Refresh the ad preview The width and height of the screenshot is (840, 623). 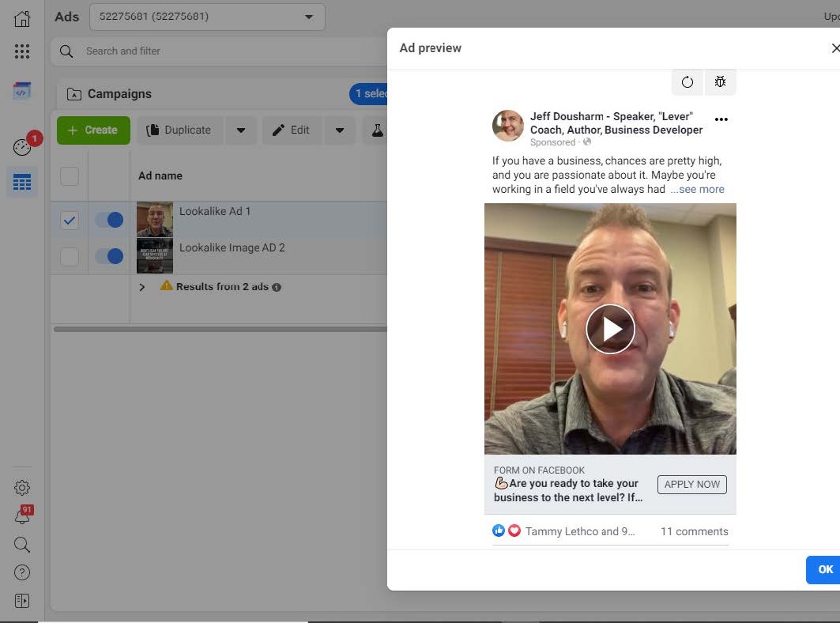[x=687, y=82]
